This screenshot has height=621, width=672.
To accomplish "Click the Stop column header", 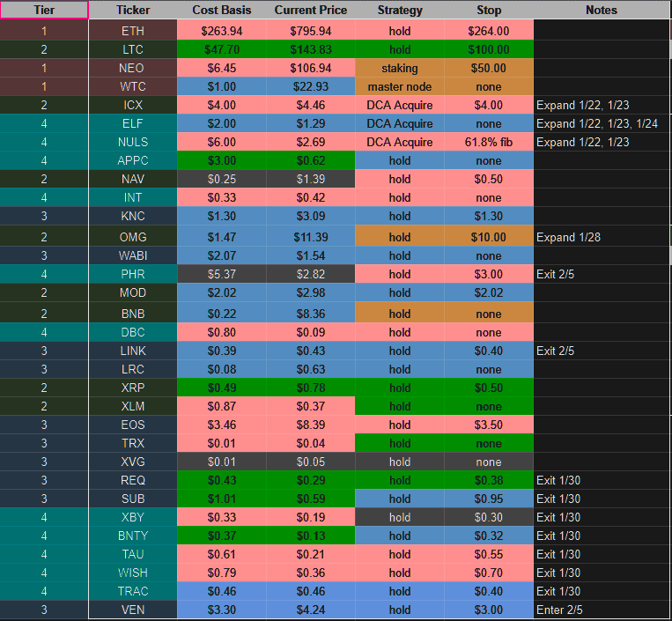I will [489, 10].
